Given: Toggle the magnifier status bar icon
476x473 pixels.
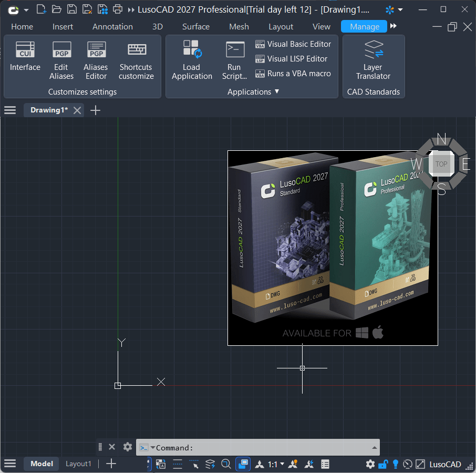Looking at the screenshot, I should [x=226, y=464].
